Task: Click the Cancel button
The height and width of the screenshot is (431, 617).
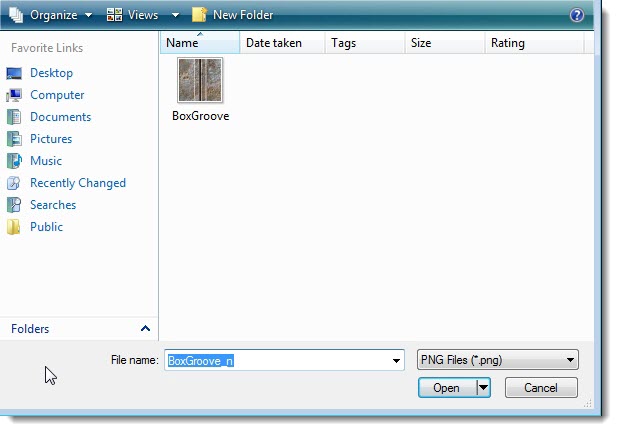Action: pyautogui.click(x=541, y=388)
